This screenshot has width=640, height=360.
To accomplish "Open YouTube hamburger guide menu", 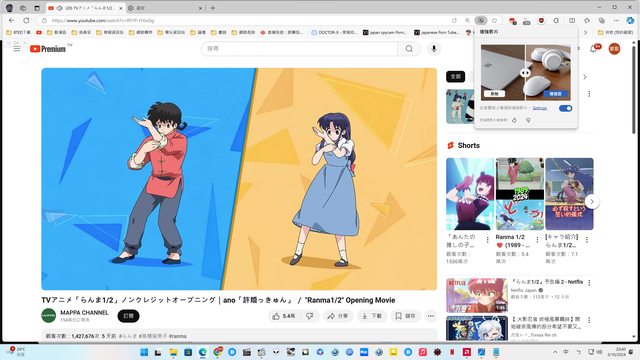I will click(x=17, y=49).
